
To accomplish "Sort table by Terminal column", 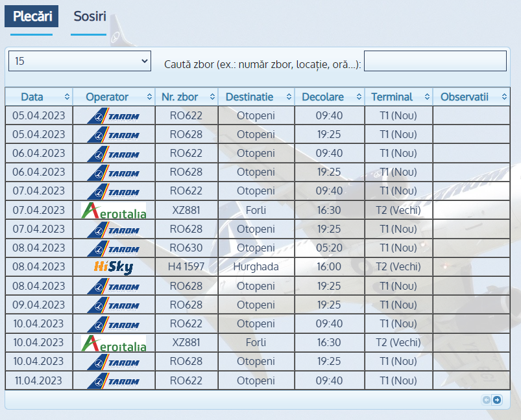I will tap(398, 97).
